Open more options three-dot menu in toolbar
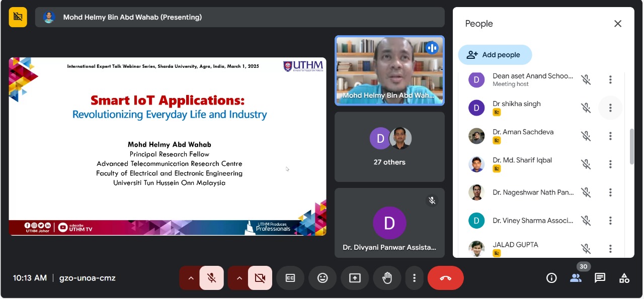This screenshot has height=299, width=644. point(414,278)
